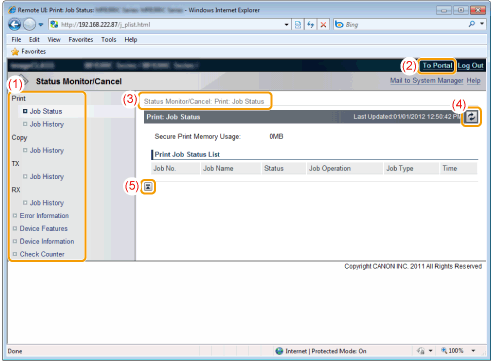Screen dimensions: 492x361
Task: Open Device Information in sidebar
Action: [x=47, y=241]
